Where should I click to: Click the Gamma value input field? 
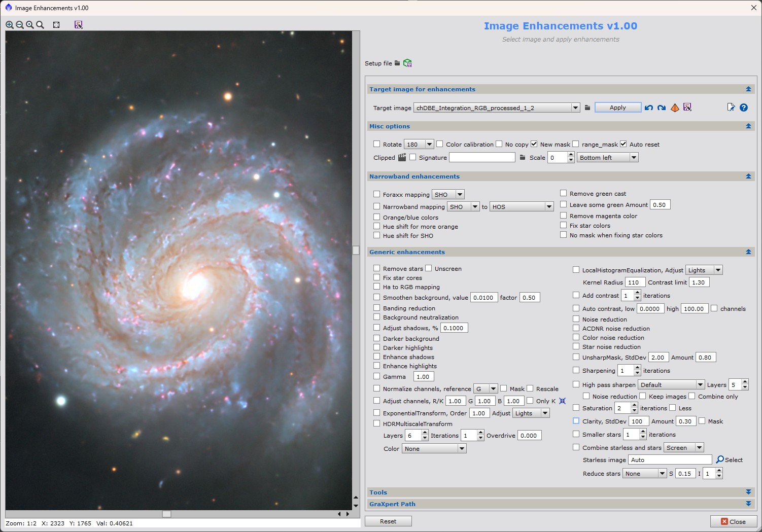click(424, 377)
